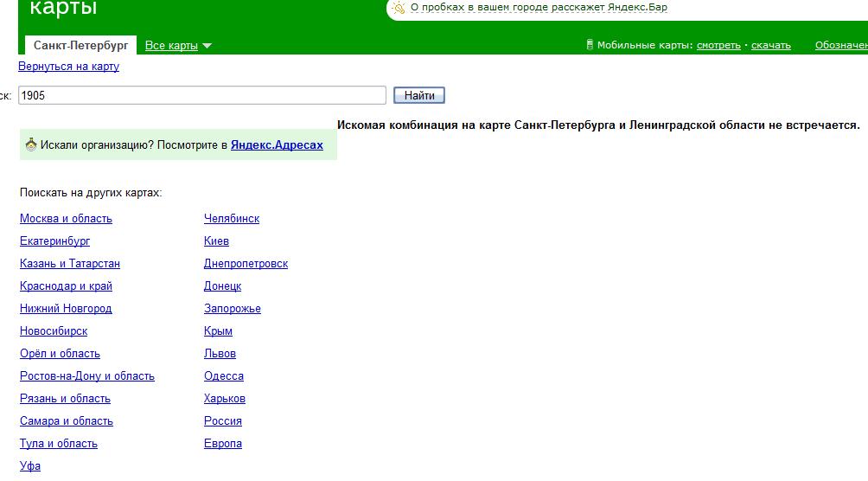The image size is (868, 481).
Task: Click Вернуться на карту link
Action: [68, 67]
